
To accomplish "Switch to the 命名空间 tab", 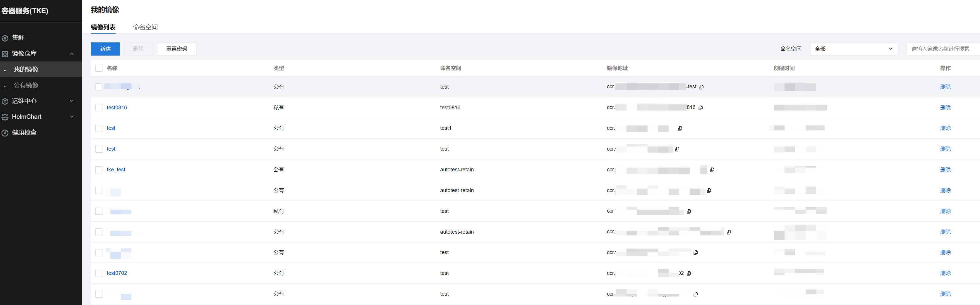I will point(145,27).
